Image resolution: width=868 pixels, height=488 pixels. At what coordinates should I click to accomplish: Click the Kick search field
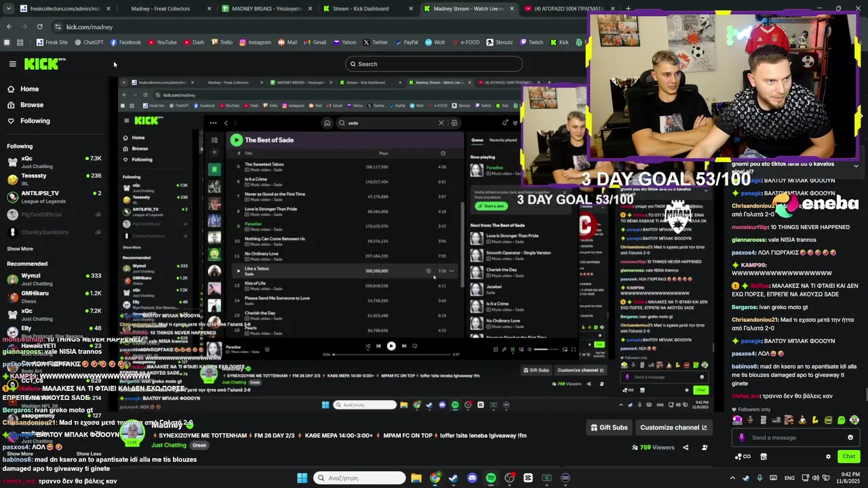(434, 64)
